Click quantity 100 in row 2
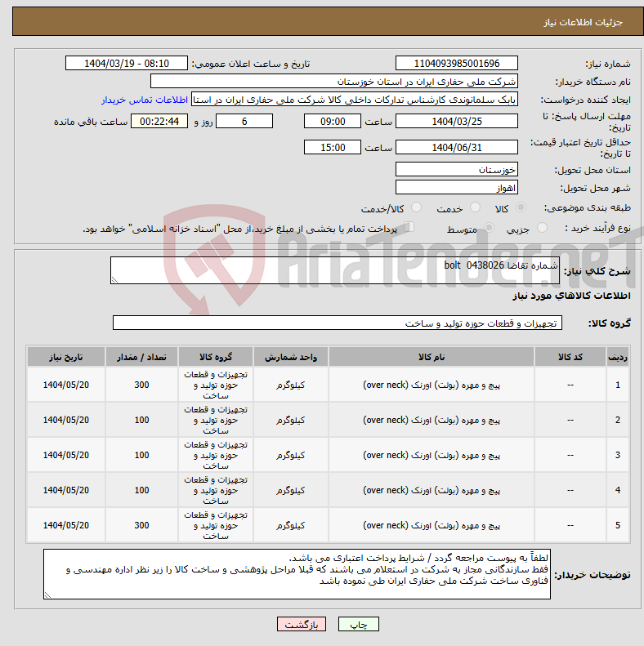The height and width of the screenshot is (646, 644). (141, 420)
